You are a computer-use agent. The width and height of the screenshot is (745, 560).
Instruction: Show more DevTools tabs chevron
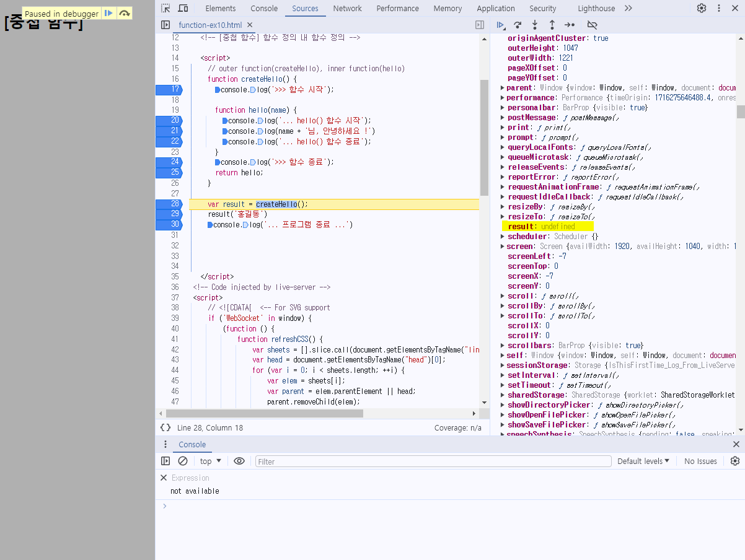click(628, 8)
